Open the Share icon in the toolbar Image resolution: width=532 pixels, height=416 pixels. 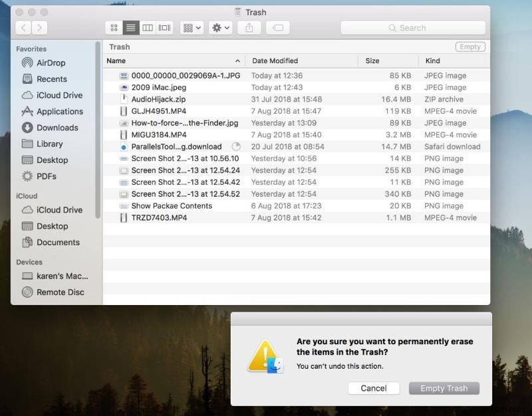249,27
